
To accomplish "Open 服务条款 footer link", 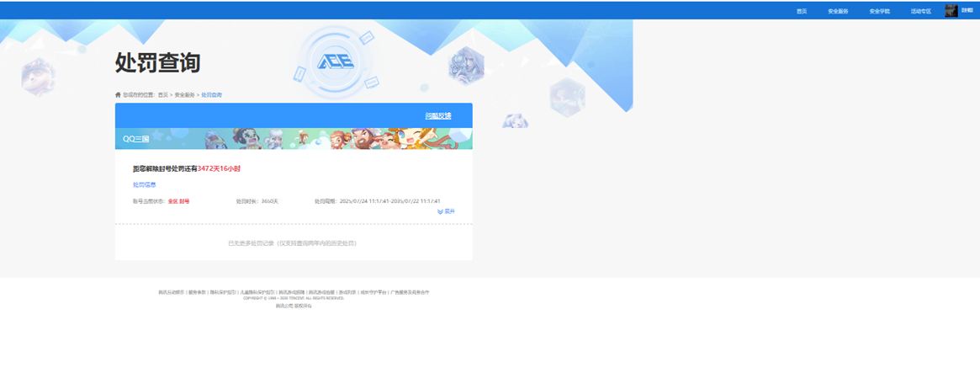I will coord(197,292).
